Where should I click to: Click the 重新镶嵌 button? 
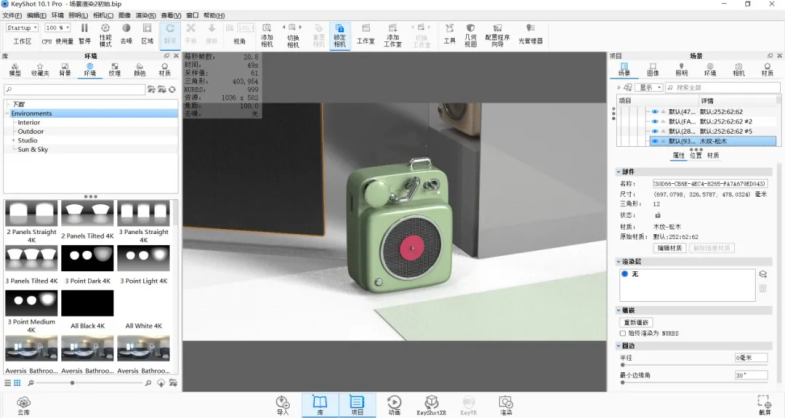pos(636,322)
